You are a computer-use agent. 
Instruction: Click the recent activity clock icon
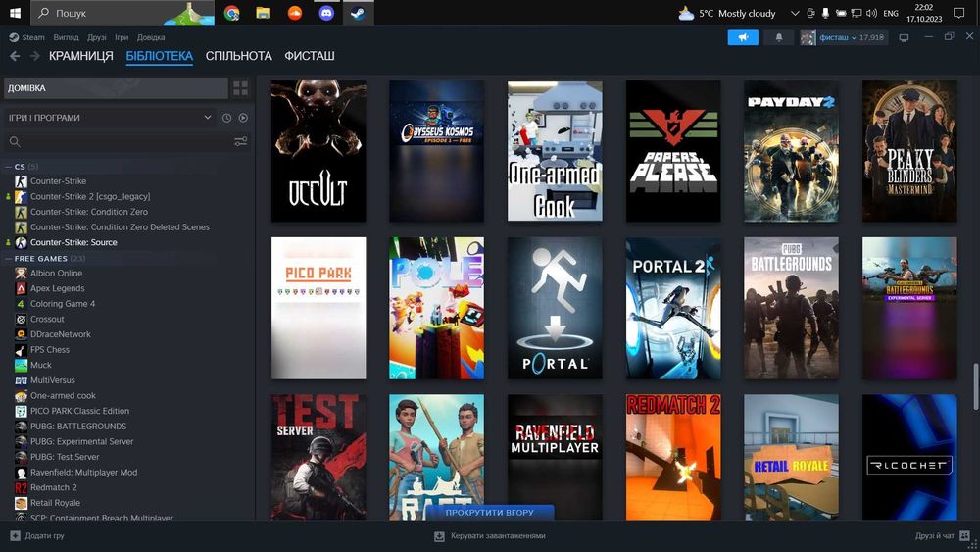click(x=227, y=118)
